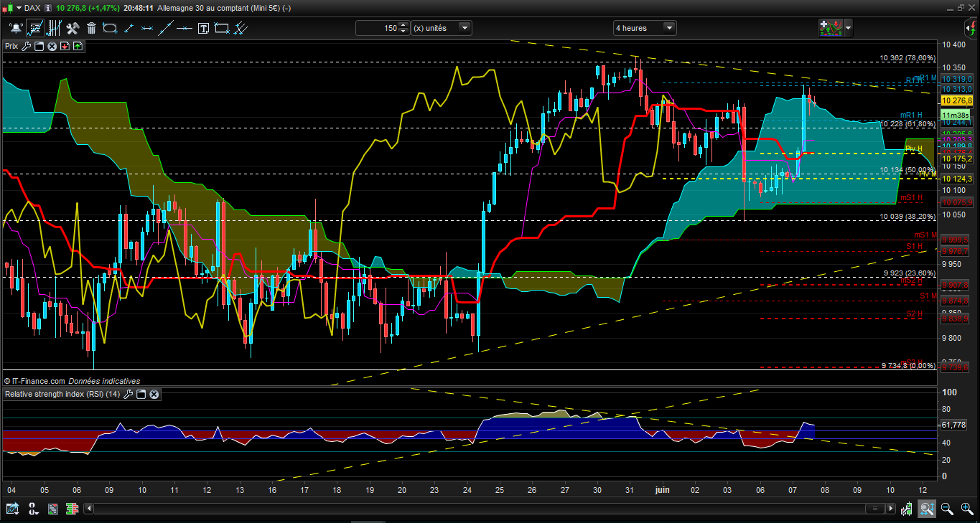This screenshot has width=980, height=523.
Task: Click the 11m38s candle countdown label
Action: (956, 115)
